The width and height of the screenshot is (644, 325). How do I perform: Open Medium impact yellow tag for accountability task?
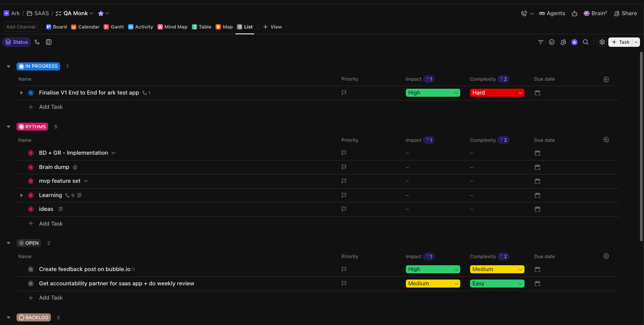click(433, 284)
